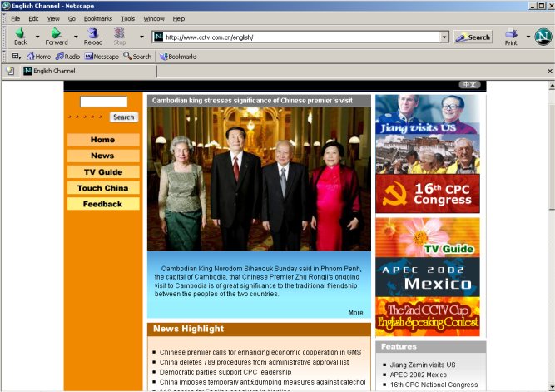Click the 16th CPC Congress banner

coord(428,193)
